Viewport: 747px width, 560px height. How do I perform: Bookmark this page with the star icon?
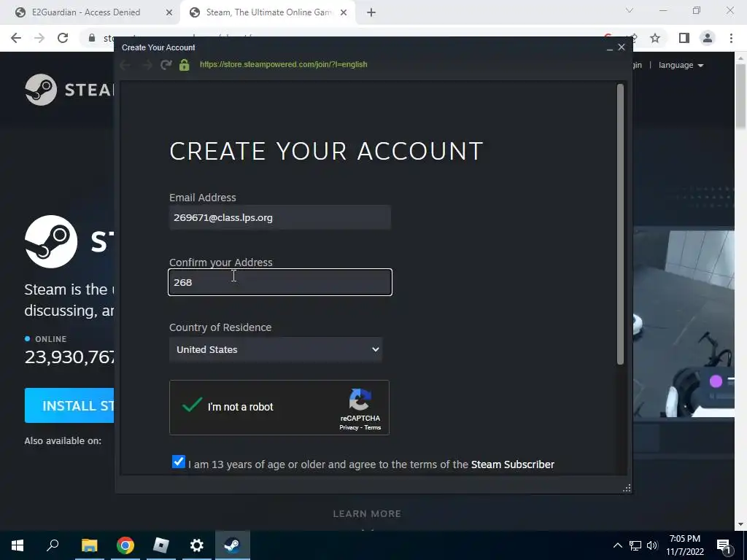tap(655, 38)
